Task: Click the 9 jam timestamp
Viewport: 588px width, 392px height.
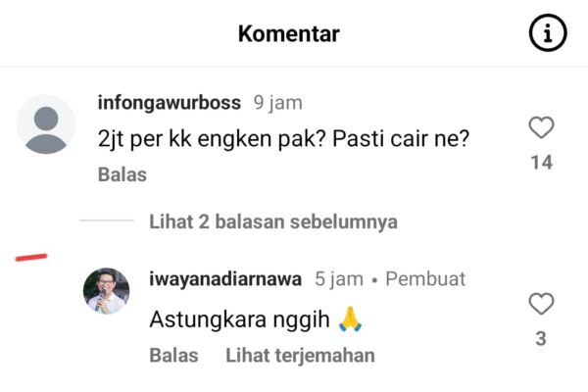Action: (278, 102)
